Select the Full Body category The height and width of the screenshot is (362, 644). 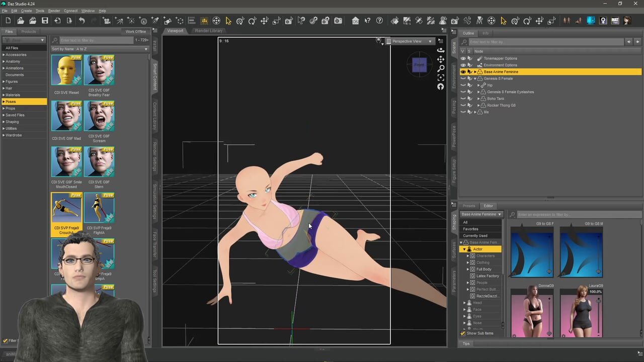pos(484,269)
